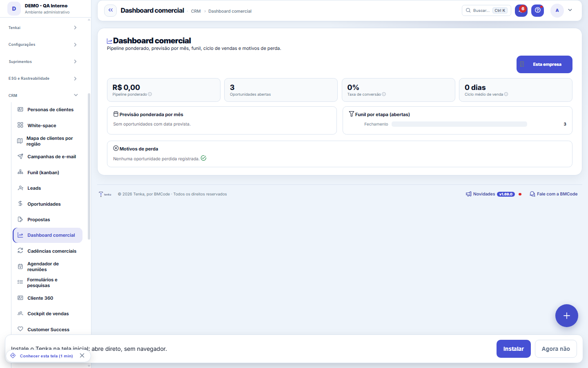Click the floating plus add button
The image size is (588, 368).
(x=567, y=316)
